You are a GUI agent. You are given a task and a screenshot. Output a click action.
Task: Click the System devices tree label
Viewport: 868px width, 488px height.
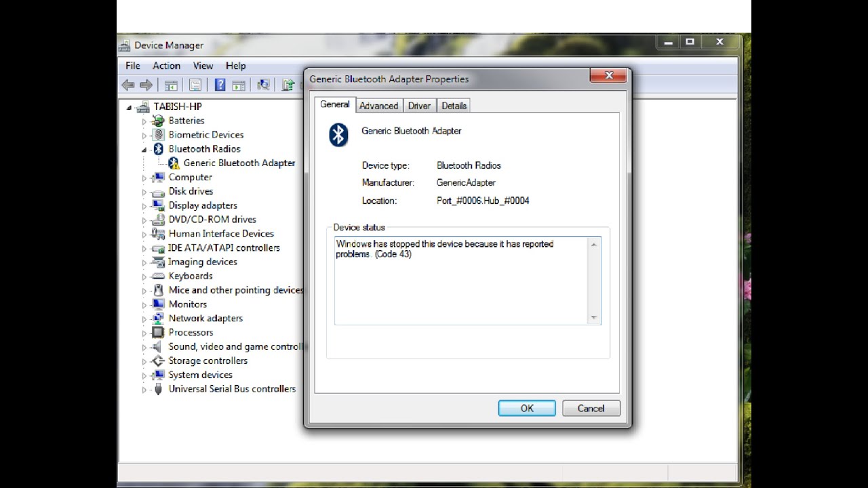coord(201,375)
